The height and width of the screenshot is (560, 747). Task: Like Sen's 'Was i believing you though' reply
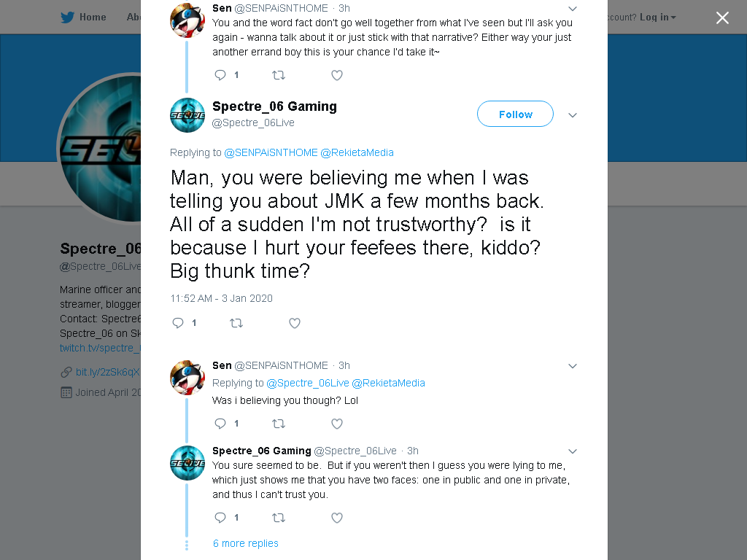(x=337, y=424)
